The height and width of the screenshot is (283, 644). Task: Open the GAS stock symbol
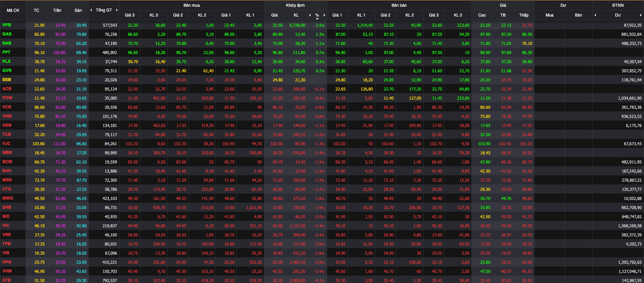(x=7, y=34)
